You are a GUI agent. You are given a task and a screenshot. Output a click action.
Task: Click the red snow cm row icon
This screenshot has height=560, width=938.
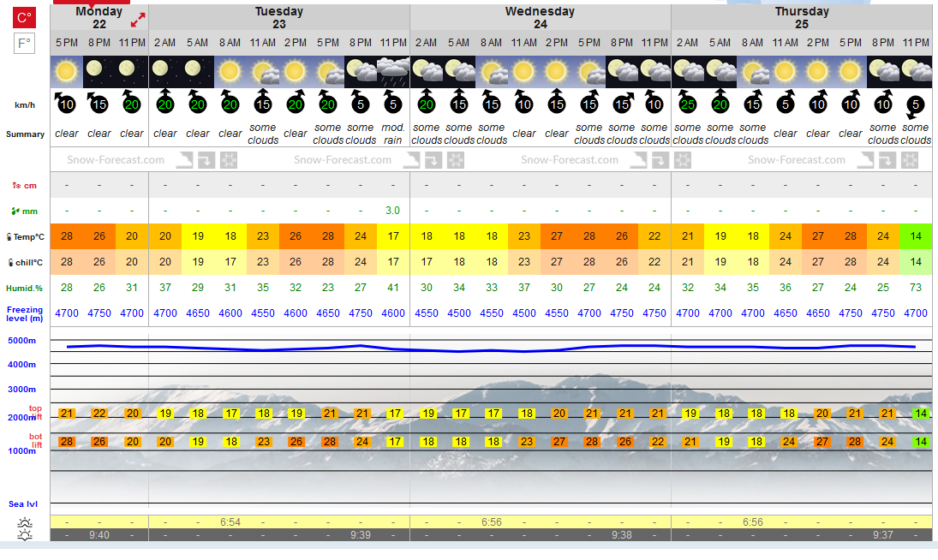16,185
